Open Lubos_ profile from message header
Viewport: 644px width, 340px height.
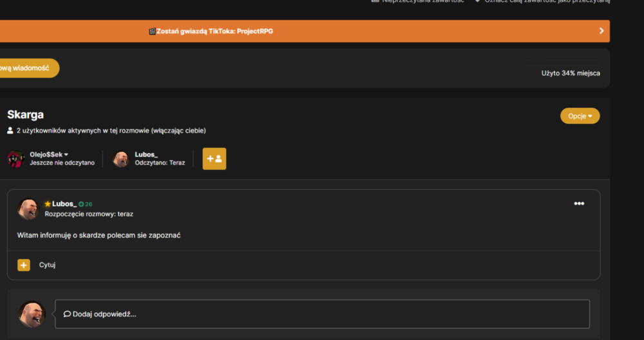[x=64, y=203]
